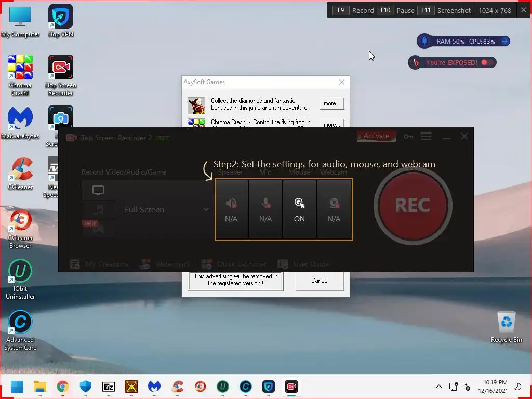Open Malwarebytes from the taskbar

[154, 387]
